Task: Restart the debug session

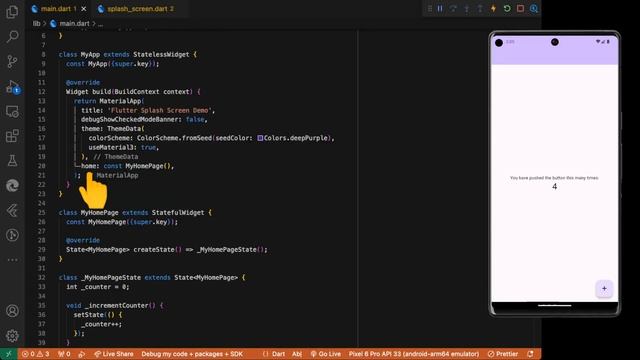Action: tap(507, 9)
